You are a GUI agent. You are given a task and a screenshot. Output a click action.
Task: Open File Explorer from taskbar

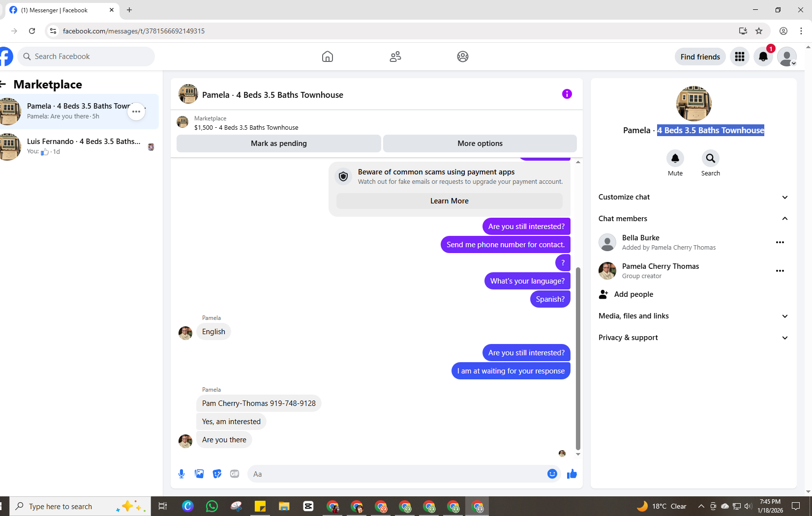(284, 506)
